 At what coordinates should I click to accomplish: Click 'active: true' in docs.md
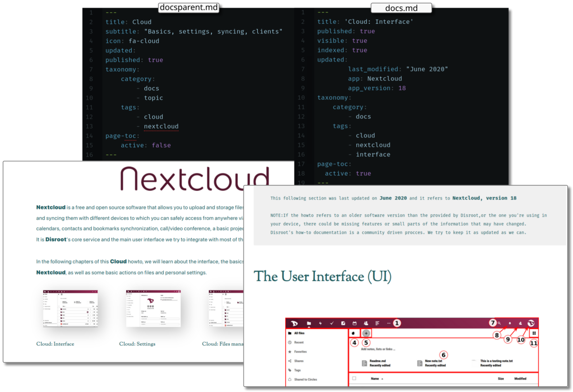pyautogui.click(x=348, y=174)
